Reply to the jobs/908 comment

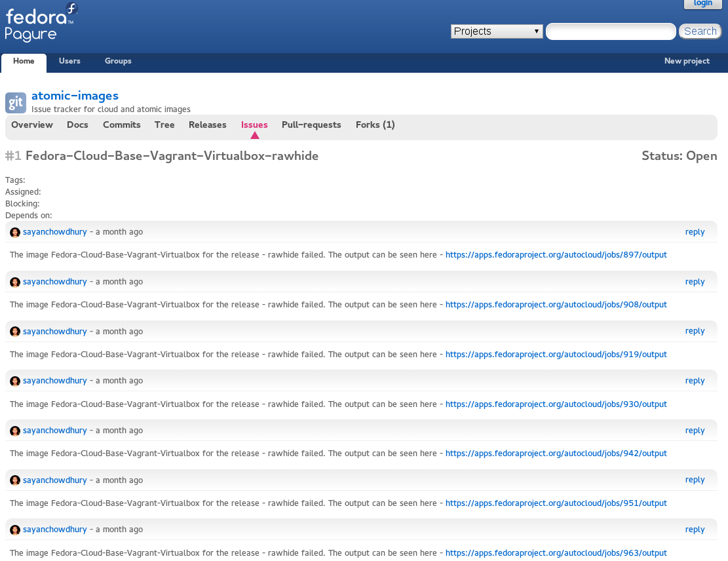(x=695, y=282)
